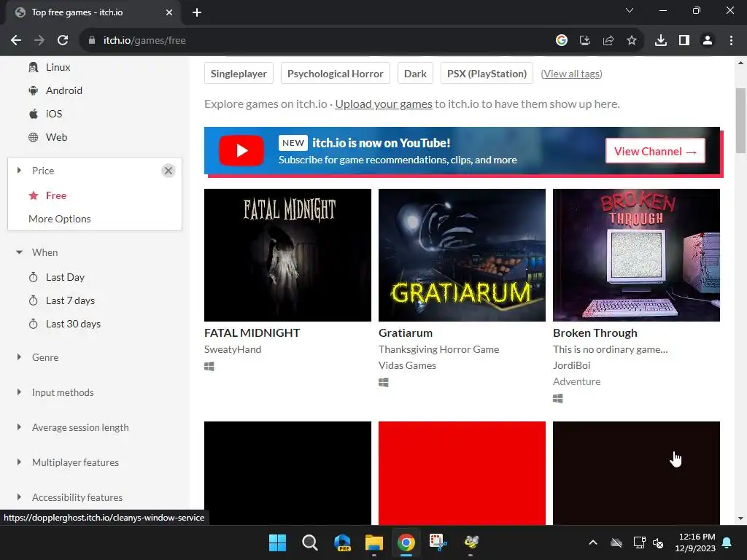Click the YouTube play logo in the banner

click(241, 150)
